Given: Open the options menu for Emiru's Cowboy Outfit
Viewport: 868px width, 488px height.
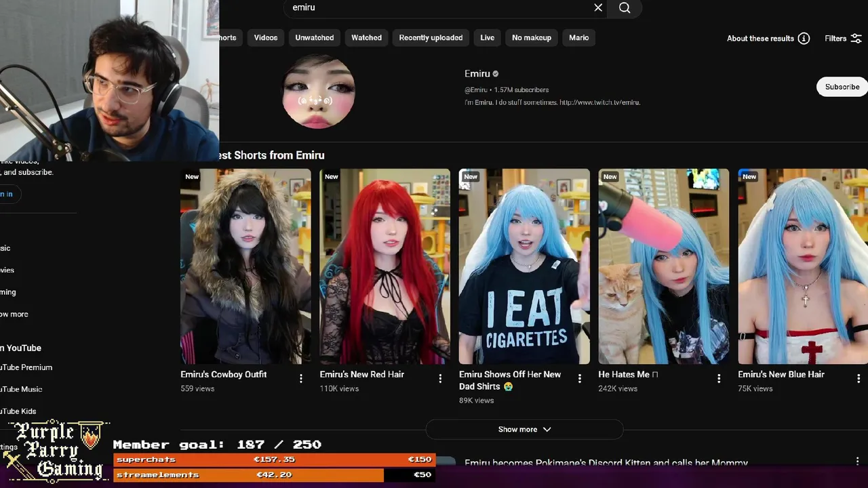Looking at the screenshot, I should pyautogui.click(x=301, y=379).
